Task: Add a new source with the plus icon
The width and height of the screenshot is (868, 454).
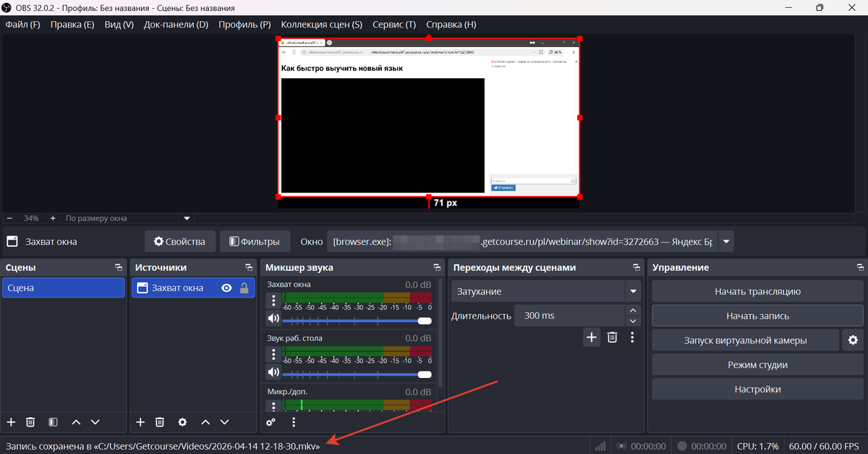Action: click(141, 422)
